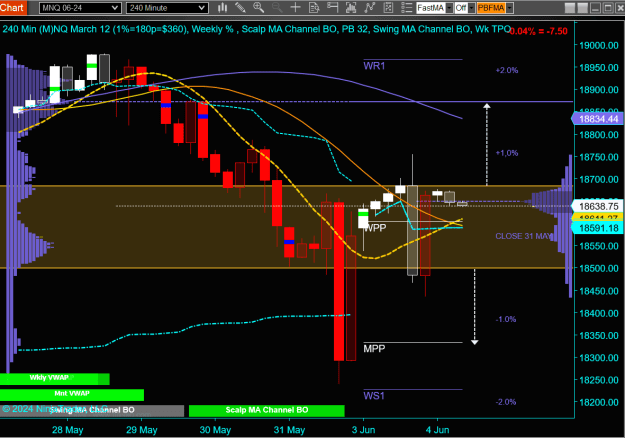Click the 19000.00 price axis label
The image size is (625, 438).
coord(599,45)
